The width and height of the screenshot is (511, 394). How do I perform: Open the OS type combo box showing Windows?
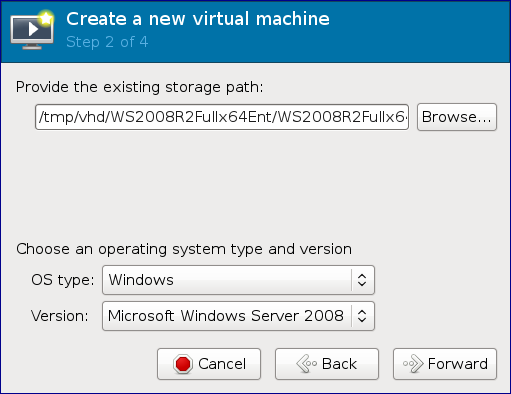(238, 280)
